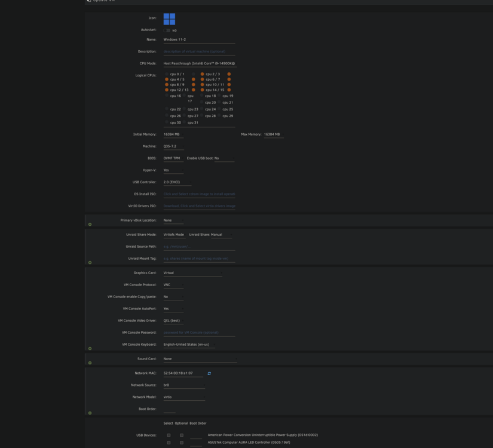Open the VM Console Keyboard dropdown
Viewport: 493px width, 448px height.
189,345
